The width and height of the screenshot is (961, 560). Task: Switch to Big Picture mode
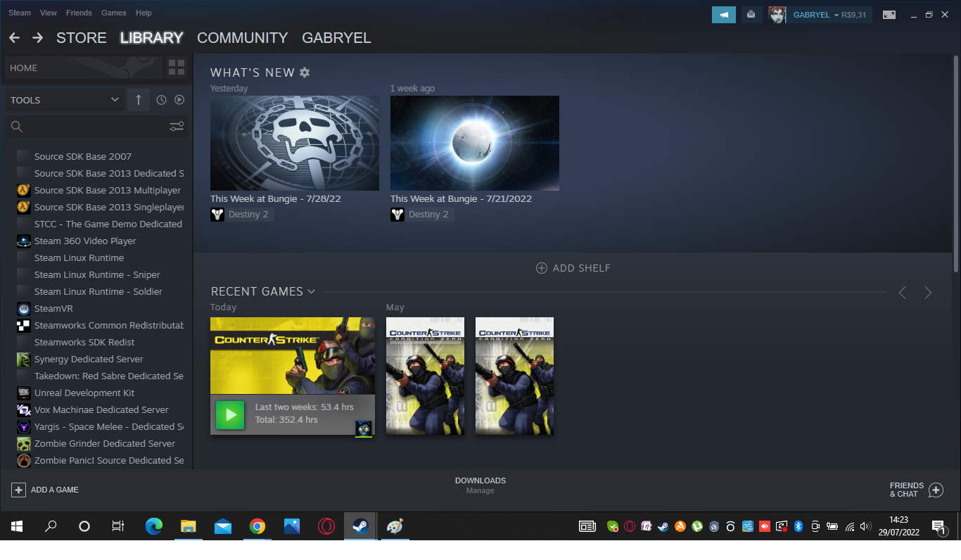tap(889, 15)
